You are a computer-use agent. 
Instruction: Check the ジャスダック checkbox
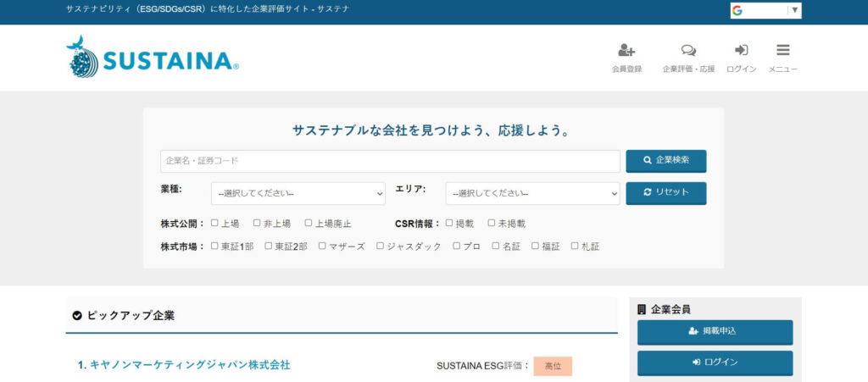380,246
